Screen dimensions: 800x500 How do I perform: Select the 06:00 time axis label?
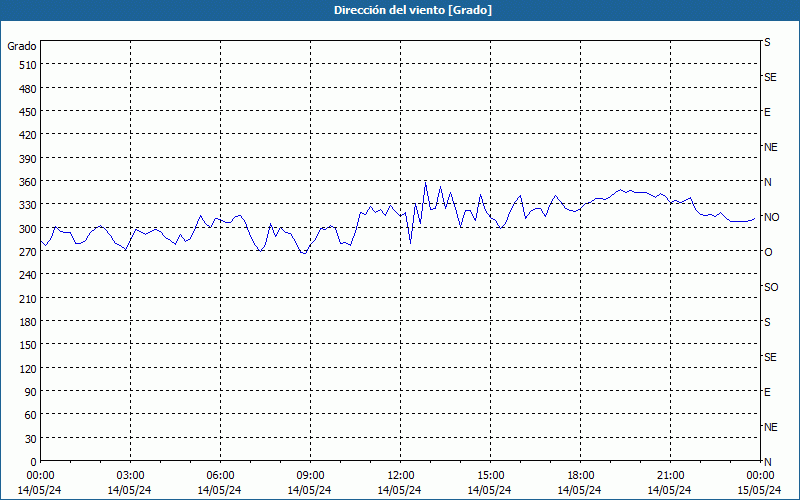(220, 476)
